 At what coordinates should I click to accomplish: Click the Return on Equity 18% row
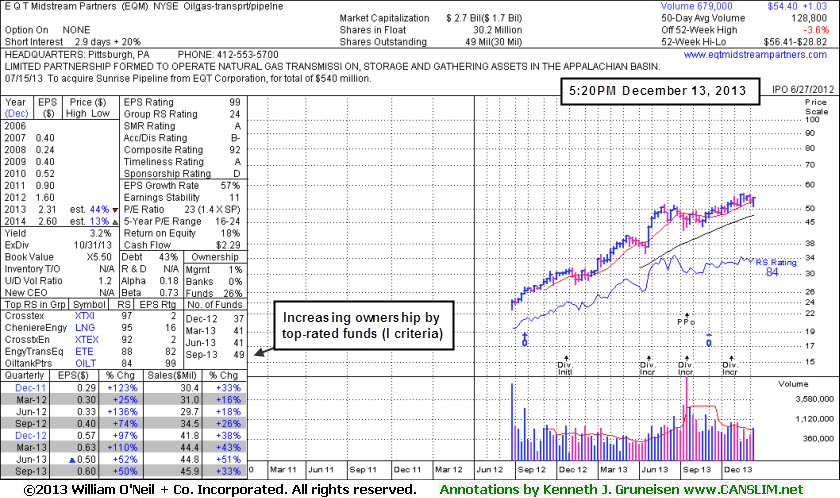(x=183, y=233)
